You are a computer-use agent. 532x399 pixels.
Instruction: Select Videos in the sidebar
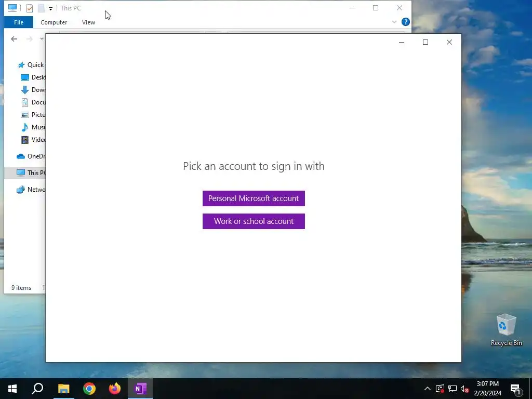point(33,139)
